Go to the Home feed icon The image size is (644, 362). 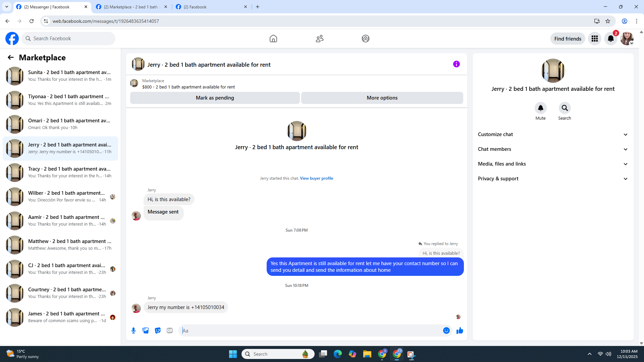click(273, 39)
